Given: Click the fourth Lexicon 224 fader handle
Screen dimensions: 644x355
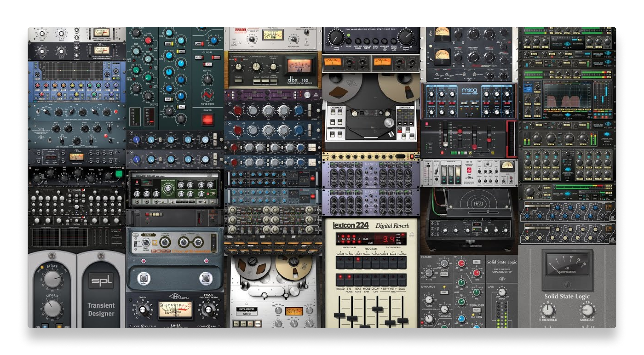Looking at the screenshot, I should click(x=377, y=309).
